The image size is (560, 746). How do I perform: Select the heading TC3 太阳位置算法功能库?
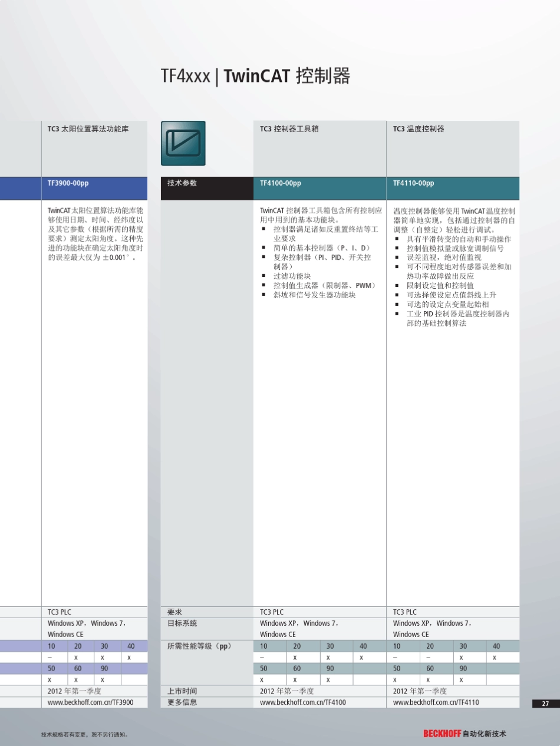pyautogui.click(x=88, y=128)
